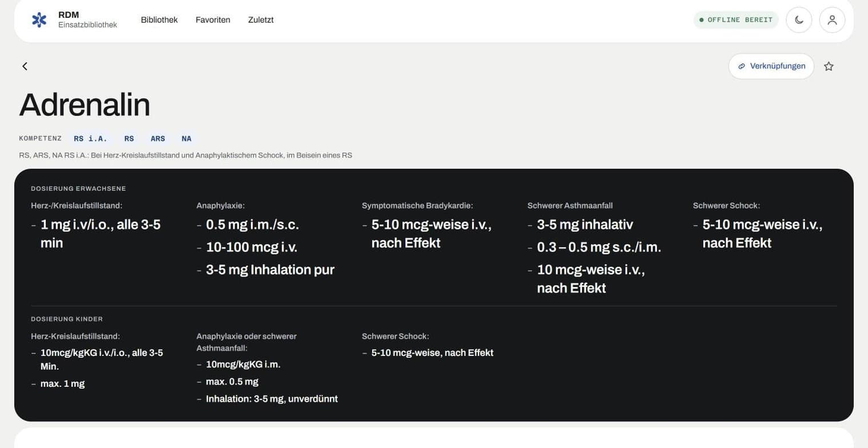Click the '1 mg i.v/i.o., alle 3-5 min' dose
868x448 pixels.
[x=101, y=234]
